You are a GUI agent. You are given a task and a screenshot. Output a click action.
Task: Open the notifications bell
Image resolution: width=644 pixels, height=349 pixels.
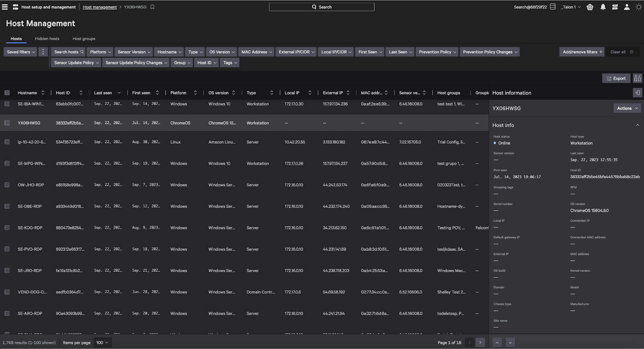pos(603,7)
